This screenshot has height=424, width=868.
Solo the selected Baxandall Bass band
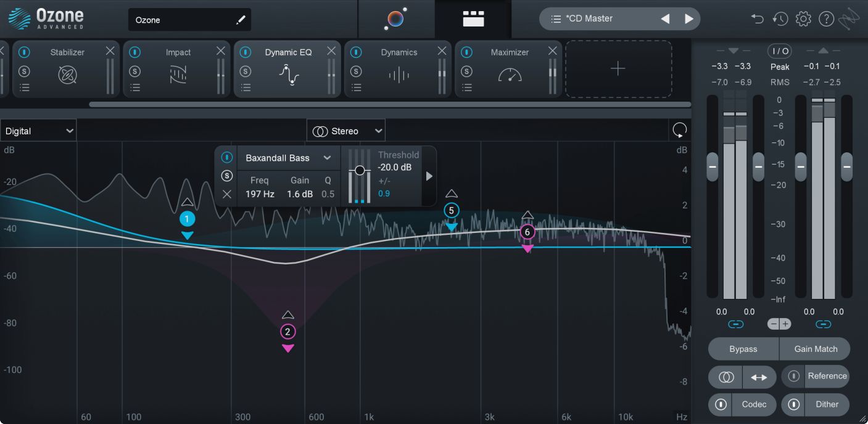227,176
